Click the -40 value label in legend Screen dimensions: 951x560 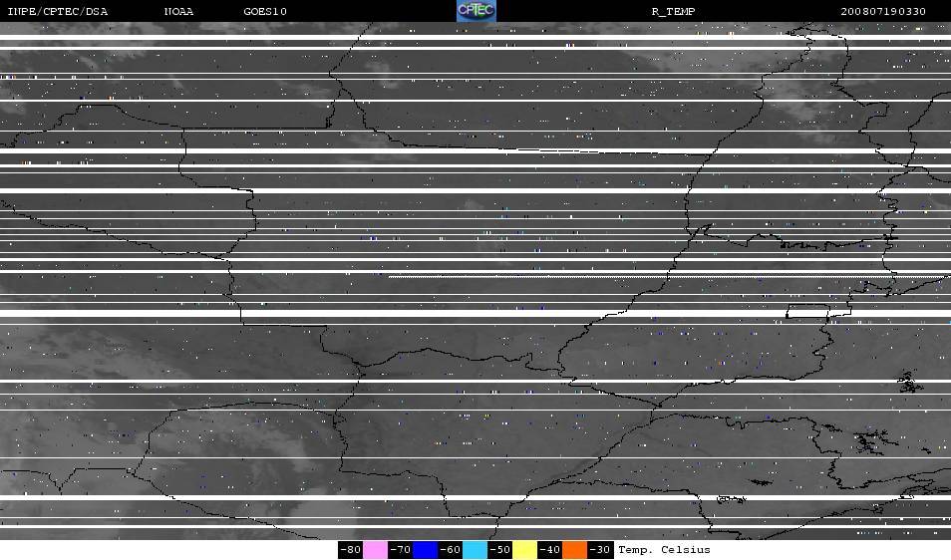[x=550, y=550]
